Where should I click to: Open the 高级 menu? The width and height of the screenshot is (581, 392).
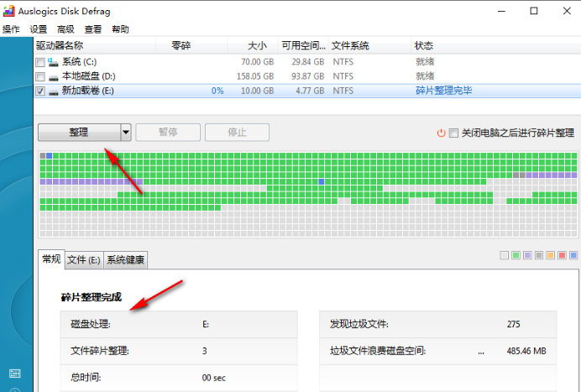65,29
